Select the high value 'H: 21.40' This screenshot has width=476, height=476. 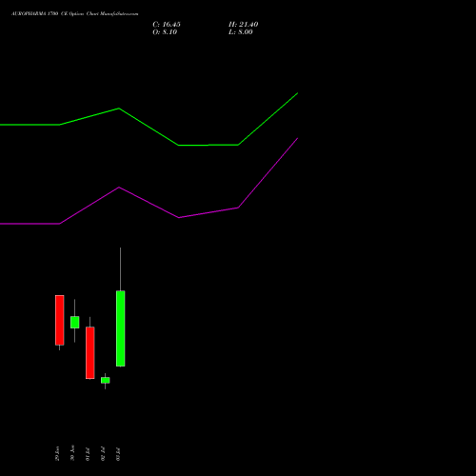pyautogui.click(x=244, y=25)
